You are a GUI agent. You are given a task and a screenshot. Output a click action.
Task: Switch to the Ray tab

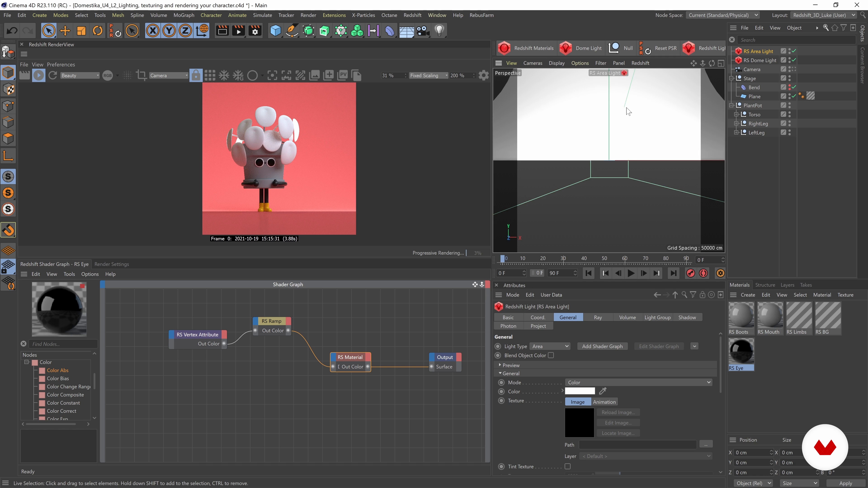click(598, 317)
